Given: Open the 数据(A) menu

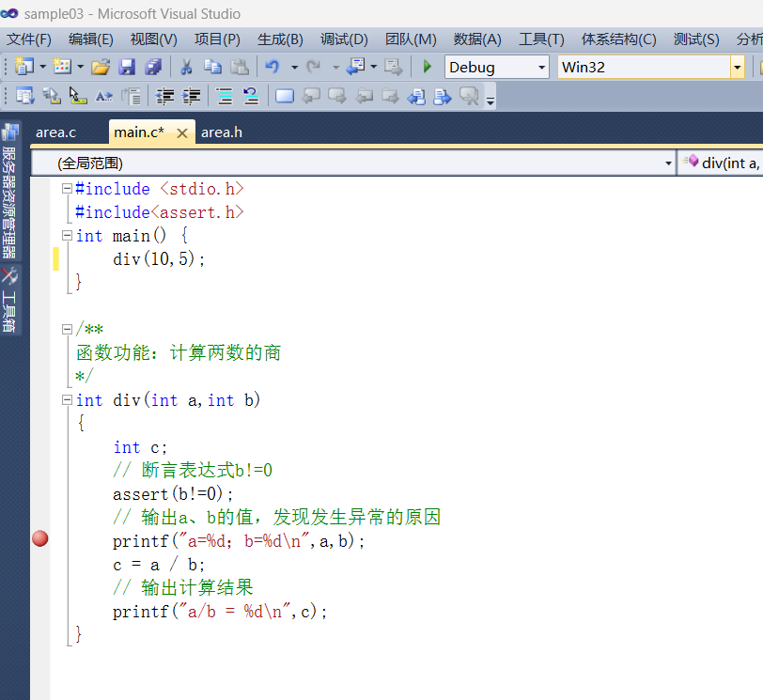Looking at the screenshot, I should pos(477,39).
